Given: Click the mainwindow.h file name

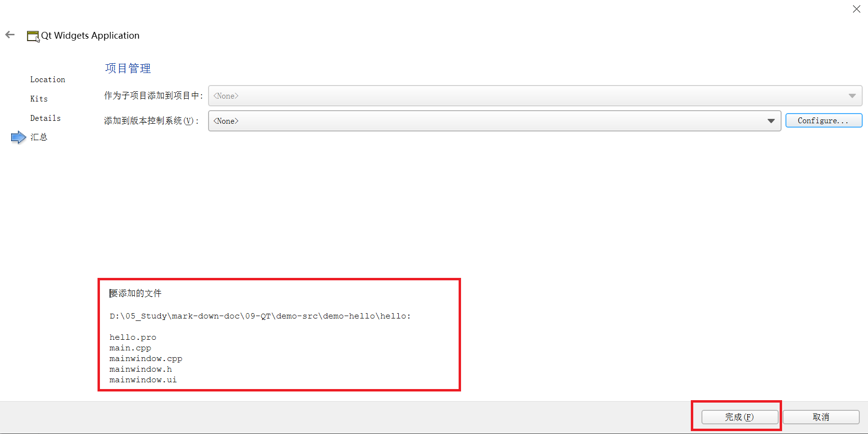Looking at the screenshot, I should coord(140,369).
